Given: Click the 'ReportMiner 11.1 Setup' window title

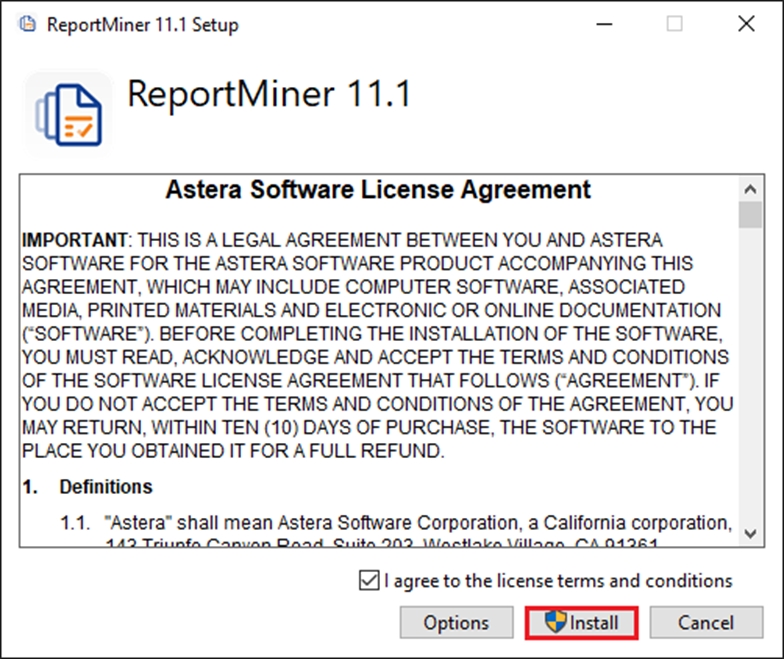Looking at the screenshot, I should pos(142,24).
